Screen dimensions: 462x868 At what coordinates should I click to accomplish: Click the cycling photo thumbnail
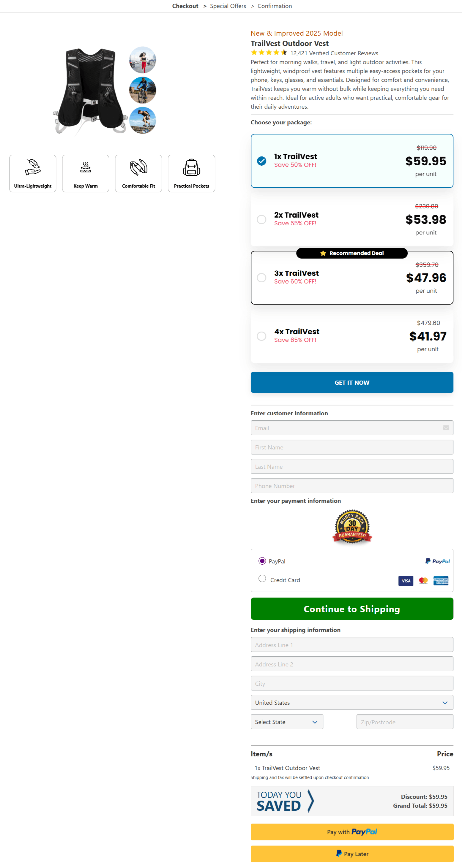click(x=143, y=90)
